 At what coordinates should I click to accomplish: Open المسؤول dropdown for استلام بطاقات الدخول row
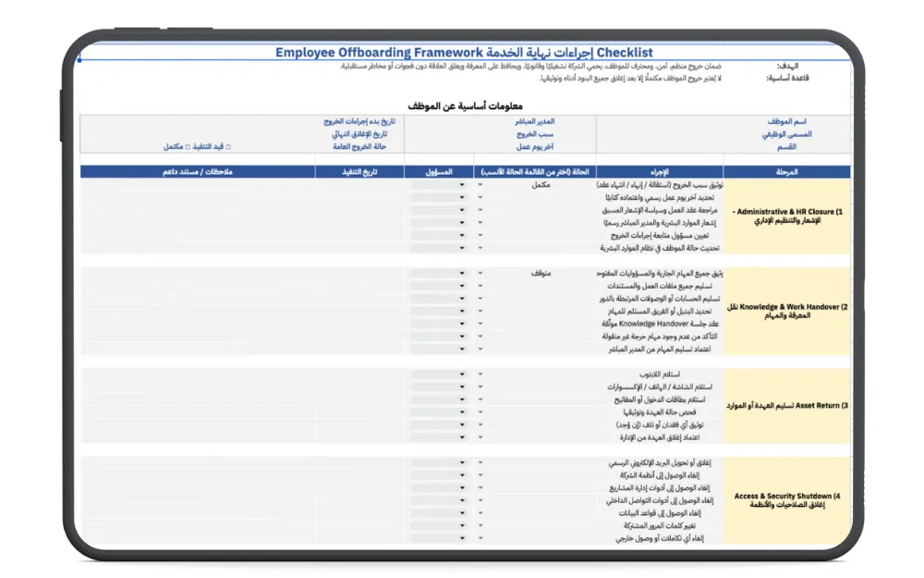(462, 400)
